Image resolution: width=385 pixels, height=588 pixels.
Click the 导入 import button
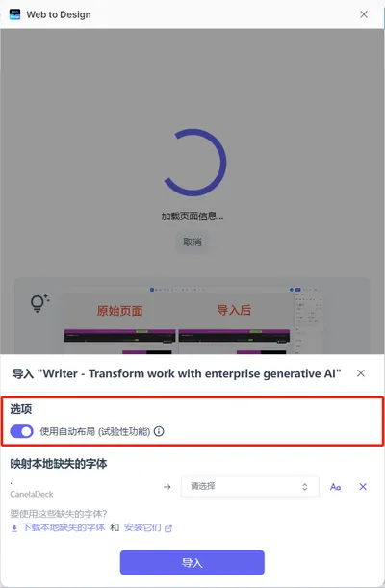click(192, 563)
